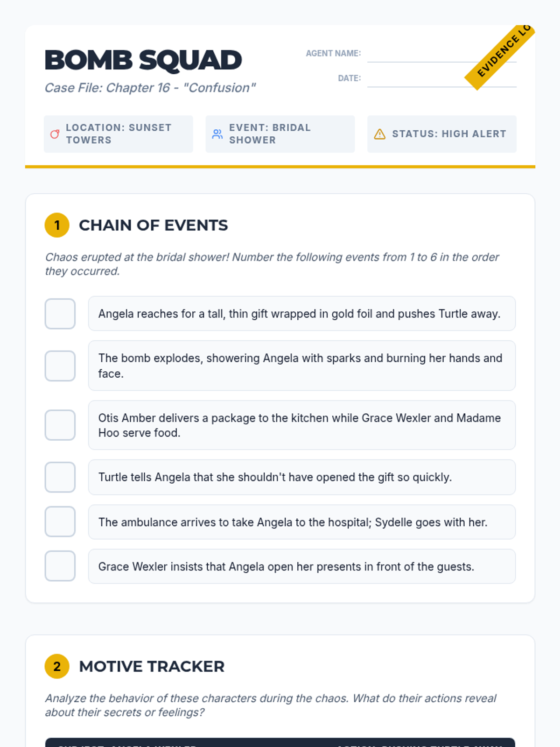
Task: Click the order box for Angela reaches gift
Action: (x=60, y=314)
